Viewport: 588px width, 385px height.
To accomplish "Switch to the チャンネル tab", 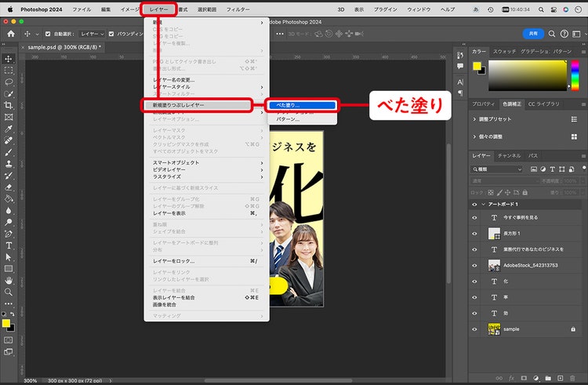I will click(509, 155).
